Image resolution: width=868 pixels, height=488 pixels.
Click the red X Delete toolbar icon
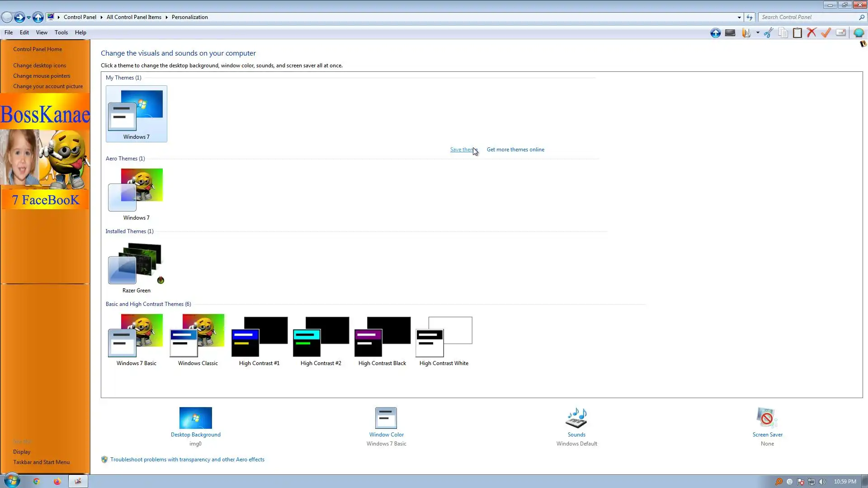811,33
